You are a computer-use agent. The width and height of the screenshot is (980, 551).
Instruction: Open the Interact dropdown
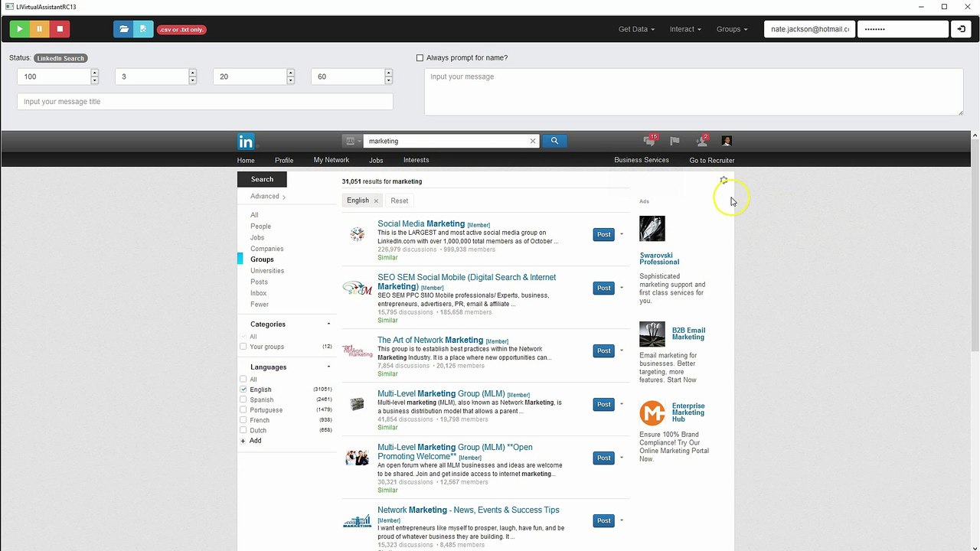click(685, 29)
